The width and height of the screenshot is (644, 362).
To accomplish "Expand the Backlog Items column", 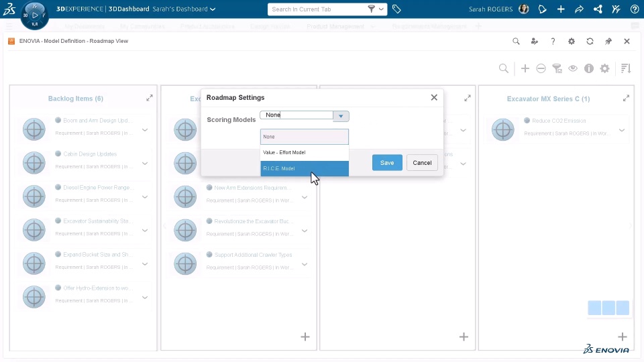I will (150, 98).
